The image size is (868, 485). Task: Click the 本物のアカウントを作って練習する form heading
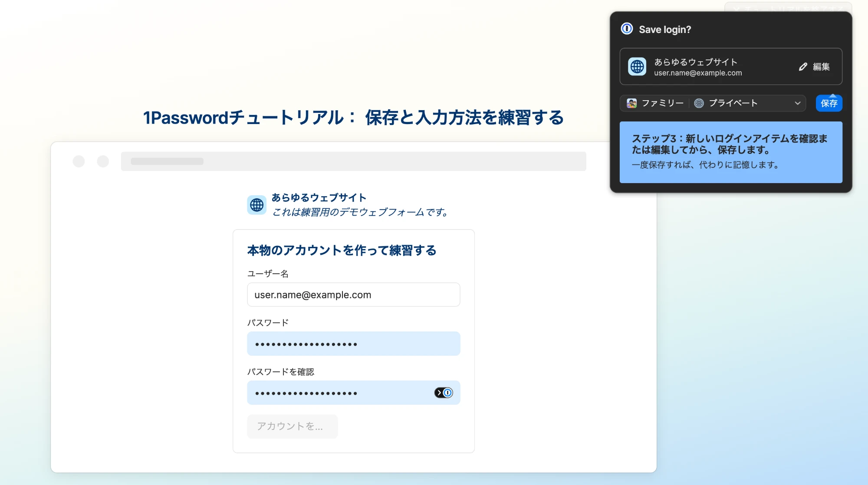342,250
